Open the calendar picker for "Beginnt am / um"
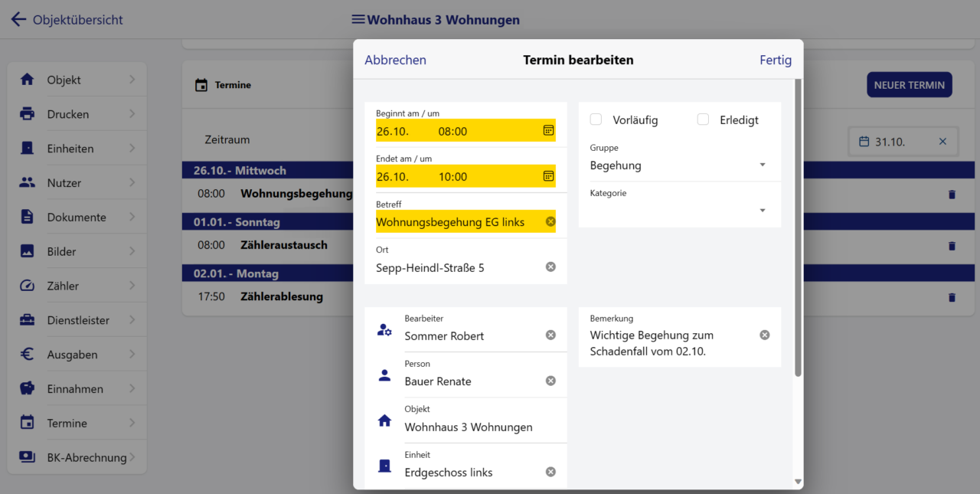The width and height of the screenshot is (980, 494). pyautogui.click(x=549, y=130)
